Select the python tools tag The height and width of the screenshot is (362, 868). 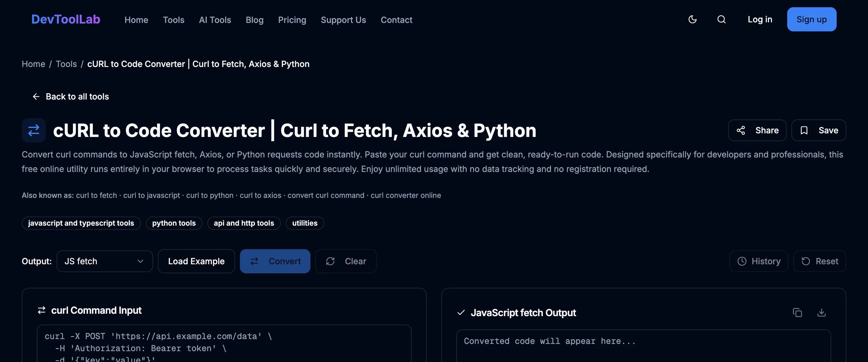pos(174,223)
